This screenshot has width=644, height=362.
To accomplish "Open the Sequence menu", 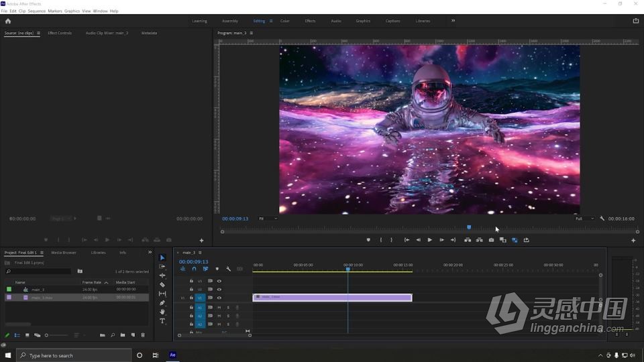I will 36,11.
